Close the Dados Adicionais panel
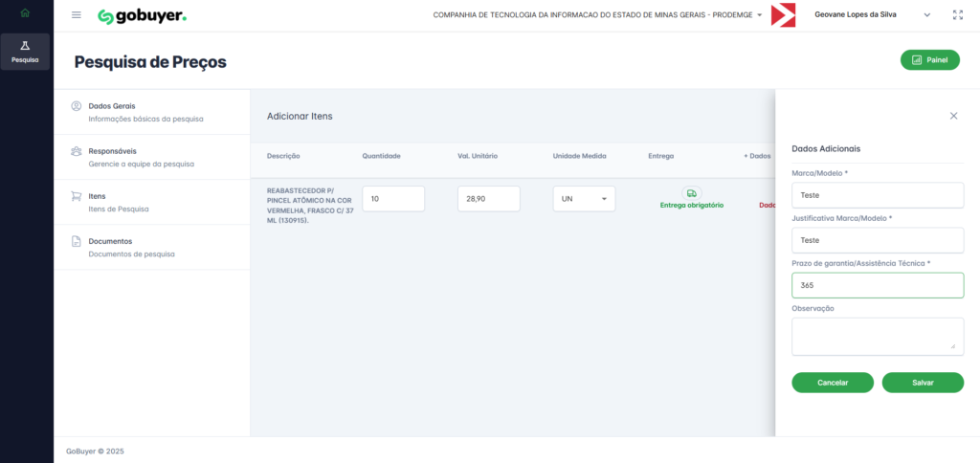The width and height of the screenshot is (980, 463). click(953, 116)
